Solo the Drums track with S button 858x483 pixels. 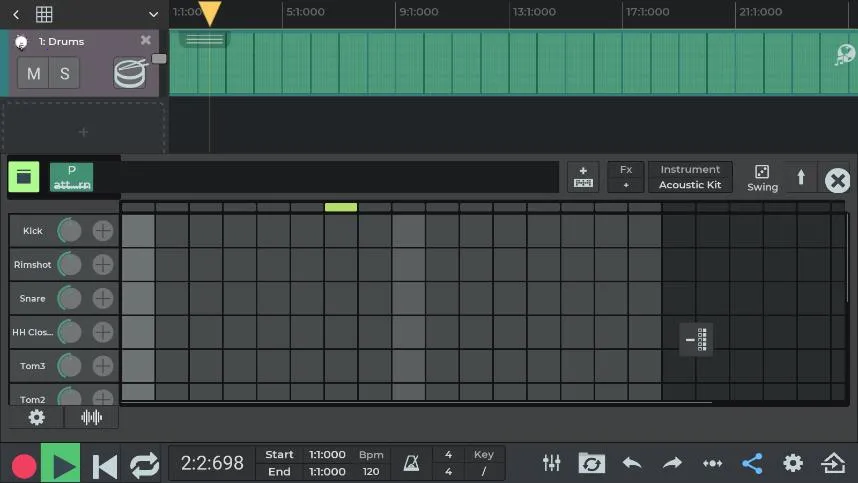pos(65,74)
